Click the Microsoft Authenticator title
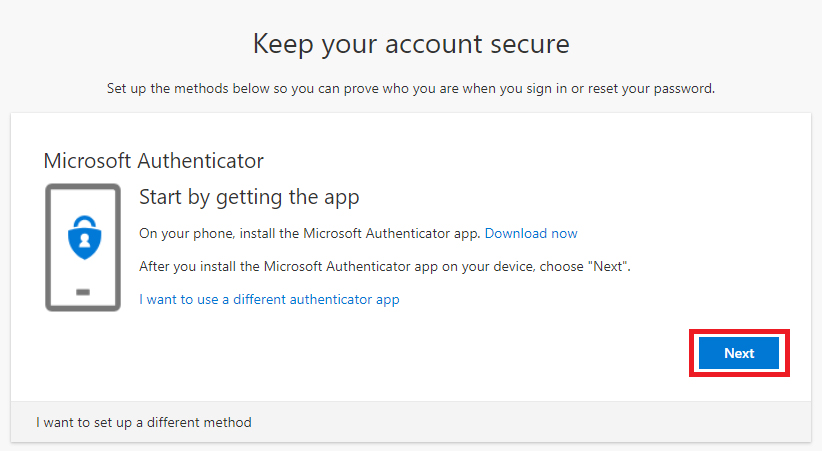 [x=154, y=160]
